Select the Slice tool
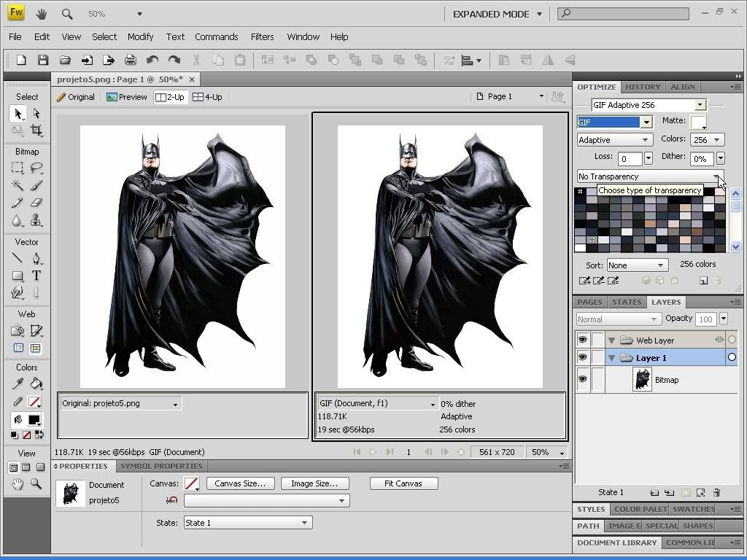This screenshot has width=747, height=560. coord(36,330)
